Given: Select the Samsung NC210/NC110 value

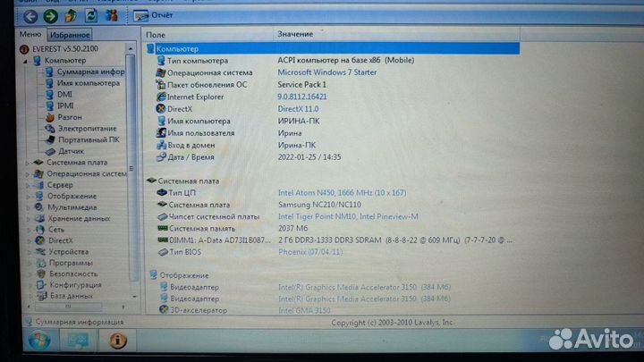Looking at the screenshot, I should click(319, 205).
